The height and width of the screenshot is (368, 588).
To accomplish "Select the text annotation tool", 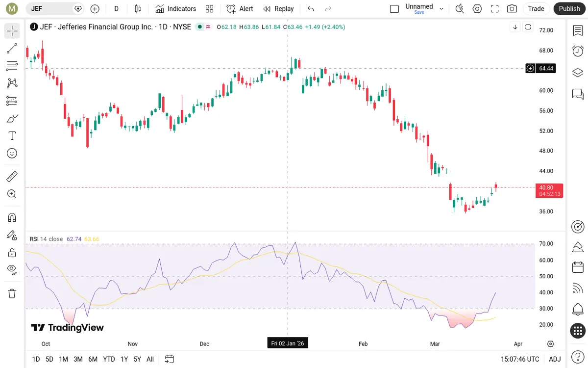I will pyautogui.click(x=12, y=136).
